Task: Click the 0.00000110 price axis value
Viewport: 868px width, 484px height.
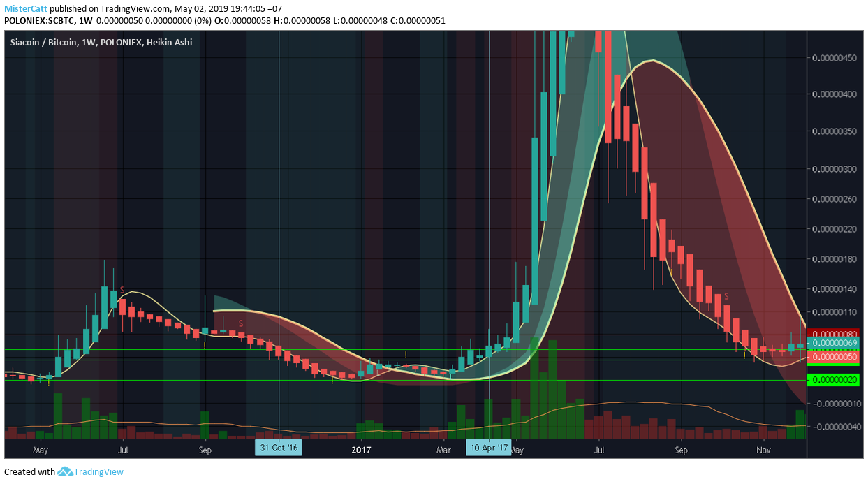Action: (x=835, y=312)
